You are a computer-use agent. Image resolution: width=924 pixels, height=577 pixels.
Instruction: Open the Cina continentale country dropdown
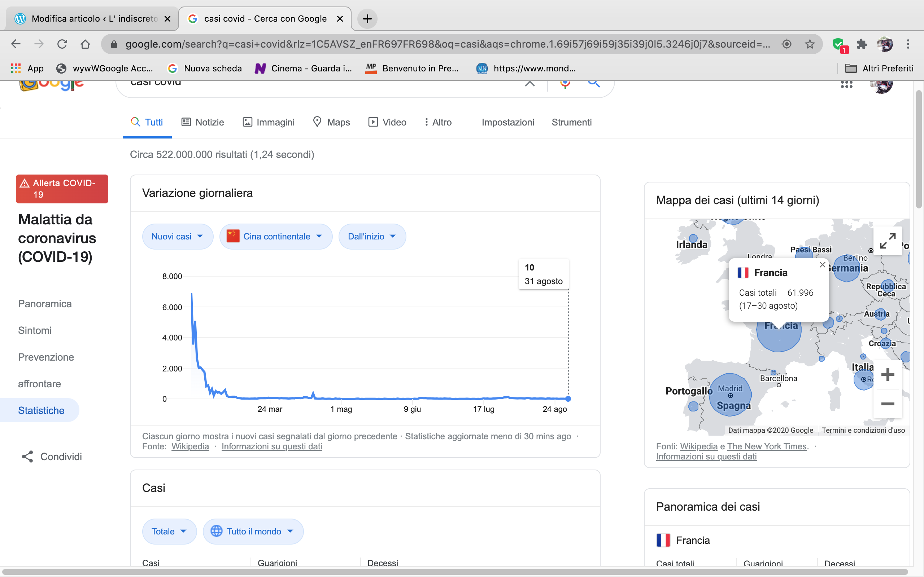click(x=276, y=237)
